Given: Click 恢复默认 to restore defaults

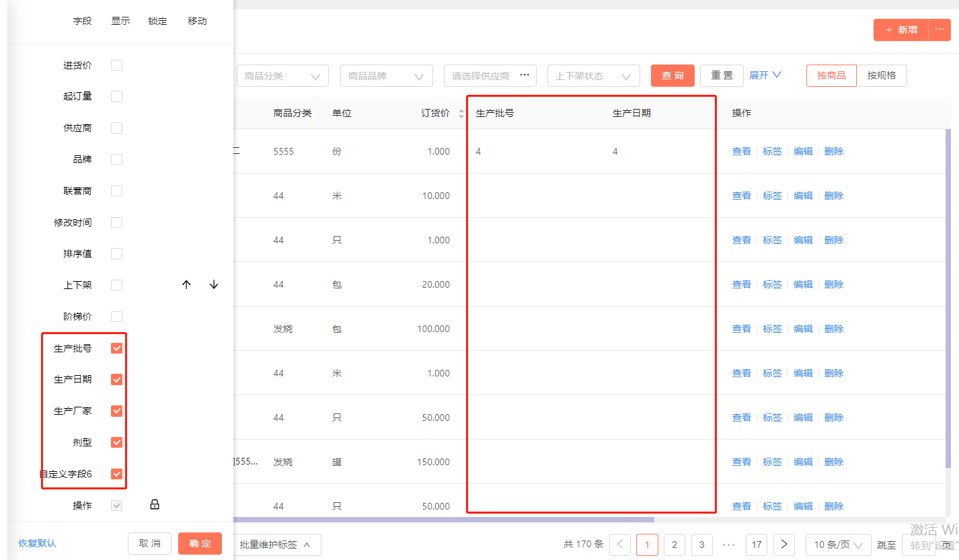Looking at the screenshot, I should coord(37,543).
